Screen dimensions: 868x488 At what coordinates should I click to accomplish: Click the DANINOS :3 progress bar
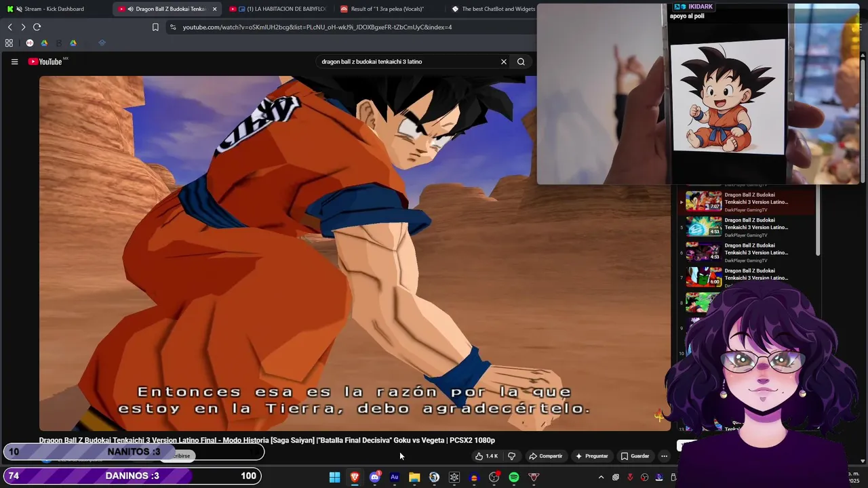click(x=134, y=476)
